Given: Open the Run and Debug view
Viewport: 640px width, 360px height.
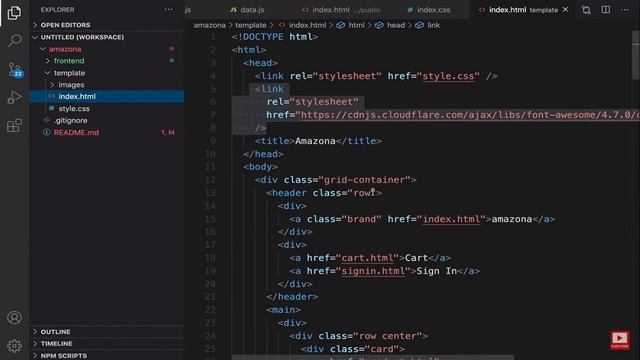Looking at the screenshot, I should [x=14, y=97].
